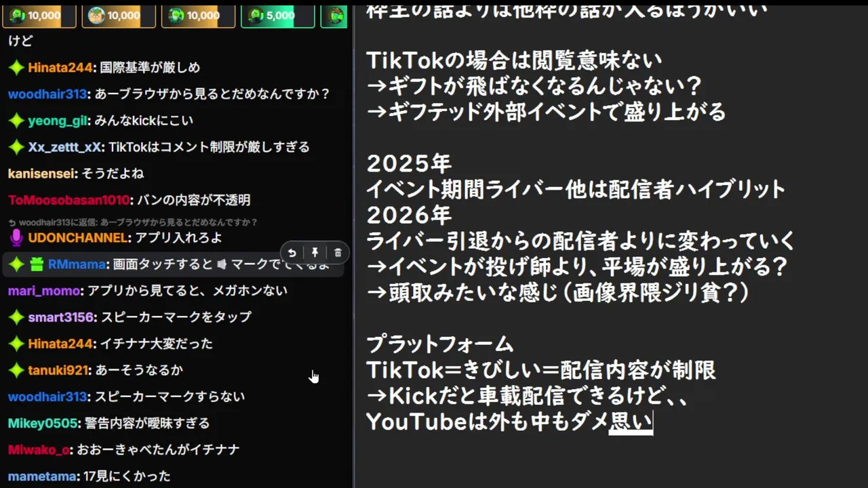Open Hinata244 profile from 国際基準 message
This screenshot has height=488, width=868.
click(x=60, y=68)
